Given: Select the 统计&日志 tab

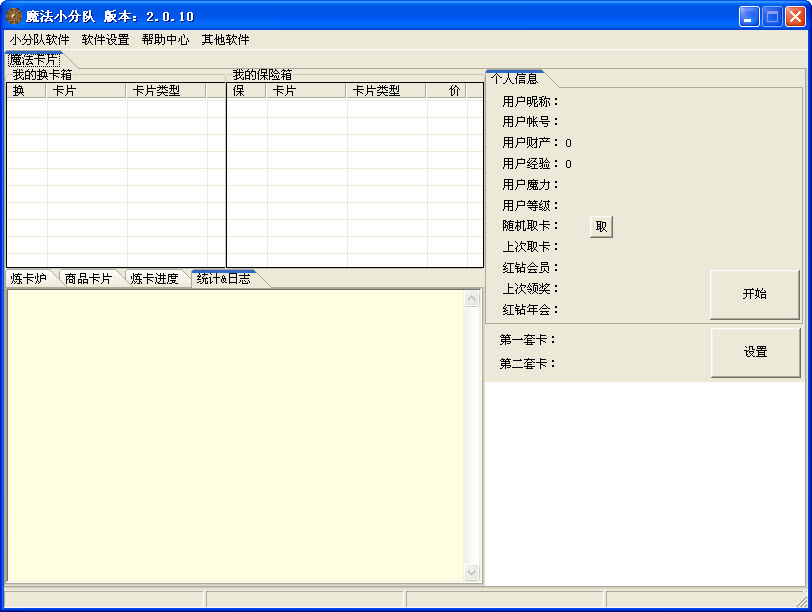Looking at the screenshot, I should click(x=224, y=279).
